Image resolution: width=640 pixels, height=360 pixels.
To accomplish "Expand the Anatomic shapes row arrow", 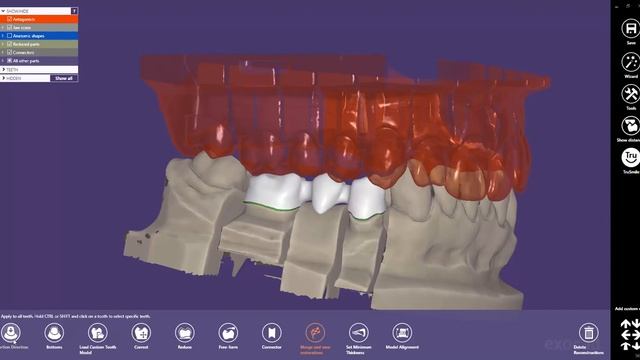I will [x=3, y=36].
